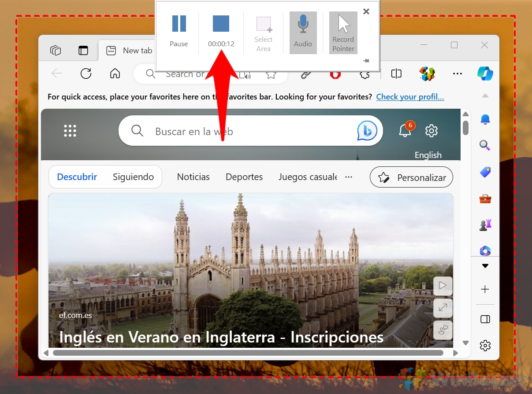Screen dimensions: 532x394
Task: Select the Siguiendo feed tab
Action: click(x=133, y=177)
